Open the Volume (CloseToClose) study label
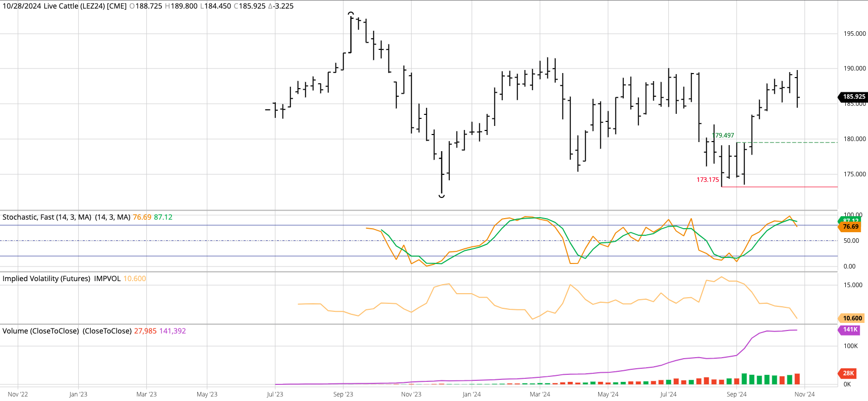Image resolution: width=868 pixels, height=401 pixels. click(x=40, y=331)
